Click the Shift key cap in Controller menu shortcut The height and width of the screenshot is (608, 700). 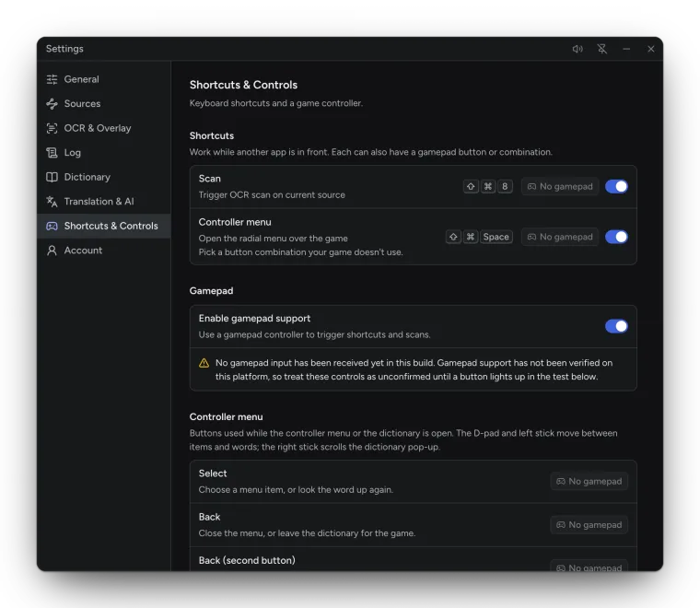(x=453, y=237)
